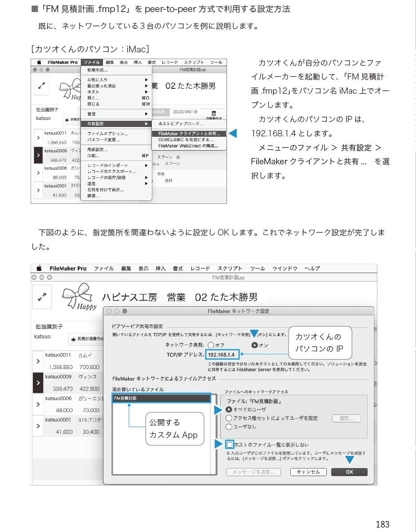
Task: Open スクリプト menu in the window behind the network dialog
Action: [230, 268]
